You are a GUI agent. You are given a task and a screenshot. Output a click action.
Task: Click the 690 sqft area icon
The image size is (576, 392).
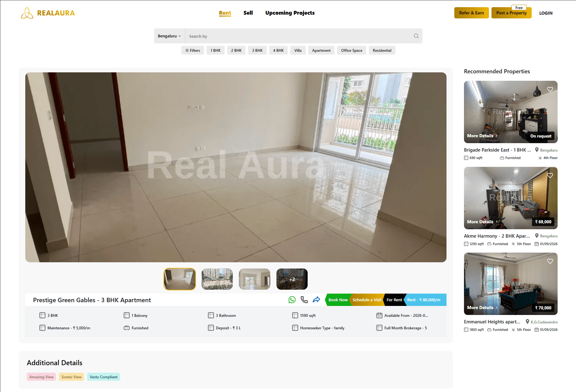pyautogui.click(x=466, y=158)
